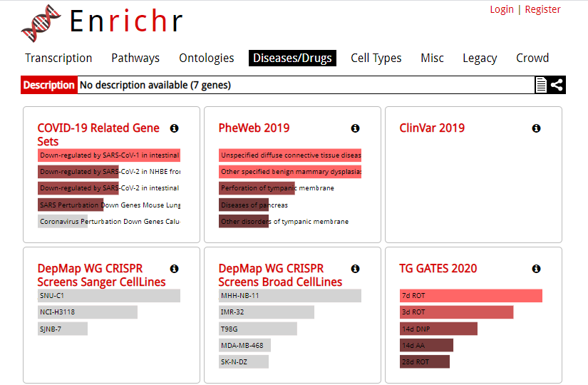Viewport: 588px width, 385px height.
Task: Click the T98G cell line bar
Action: point(258,329)
